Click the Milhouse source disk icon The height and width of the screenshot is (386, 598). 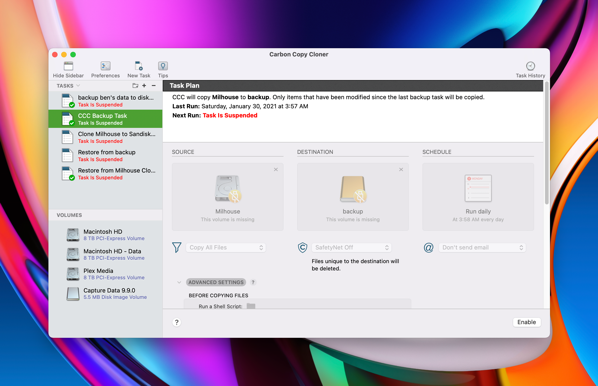(228, 189)
